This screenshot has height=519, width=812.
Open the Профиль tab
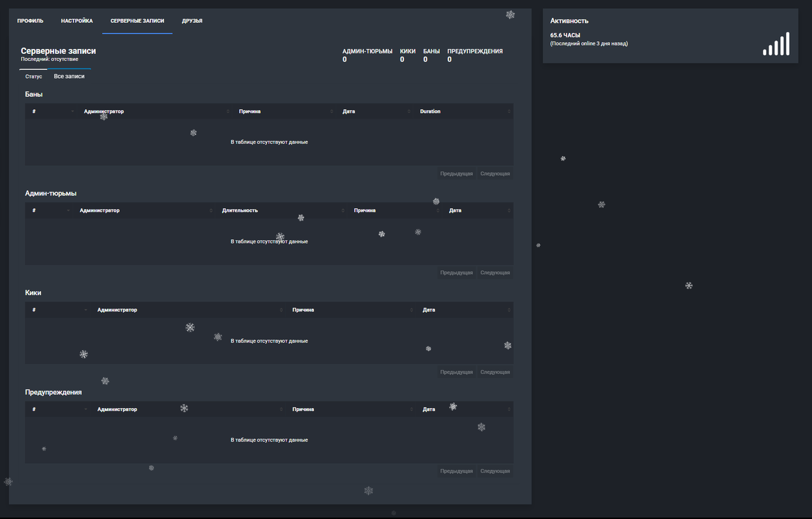(x=30, y=21)
